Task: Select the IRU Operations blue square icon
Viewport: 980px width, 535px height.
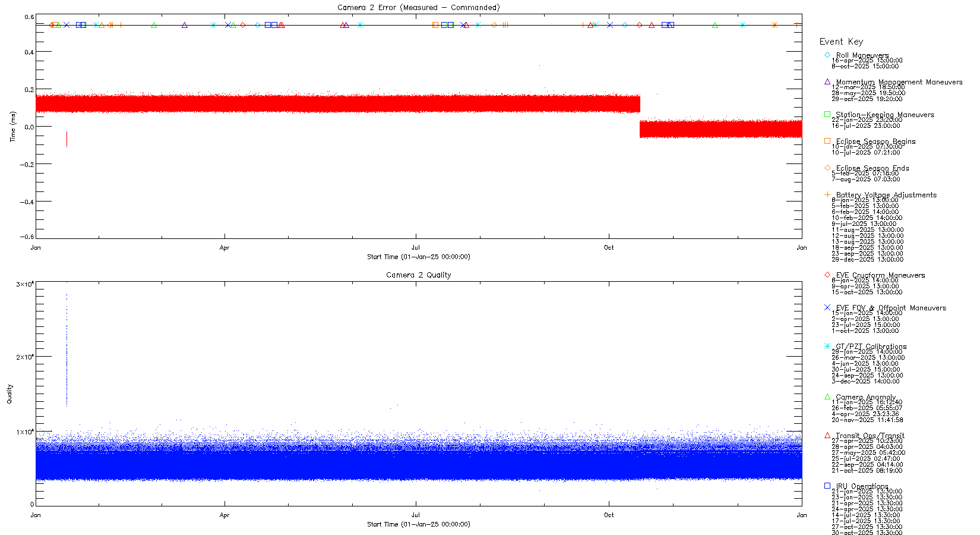Action: [827, 486]
